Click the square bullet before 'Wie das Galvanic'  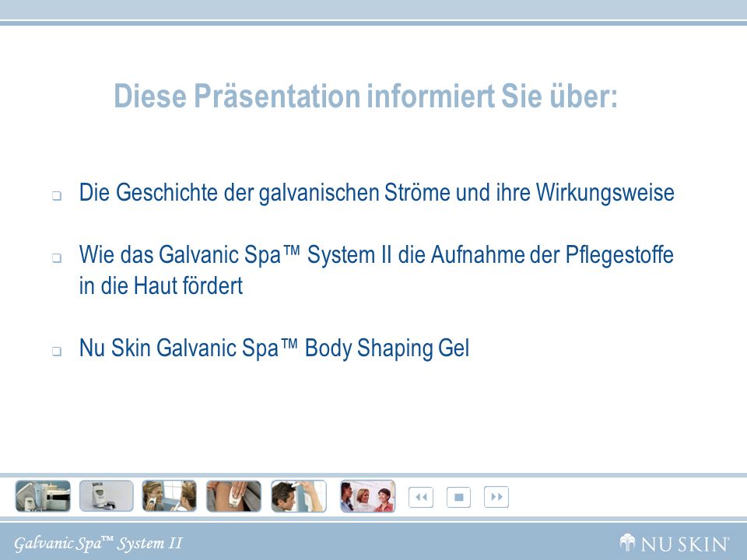pos(57,257)
